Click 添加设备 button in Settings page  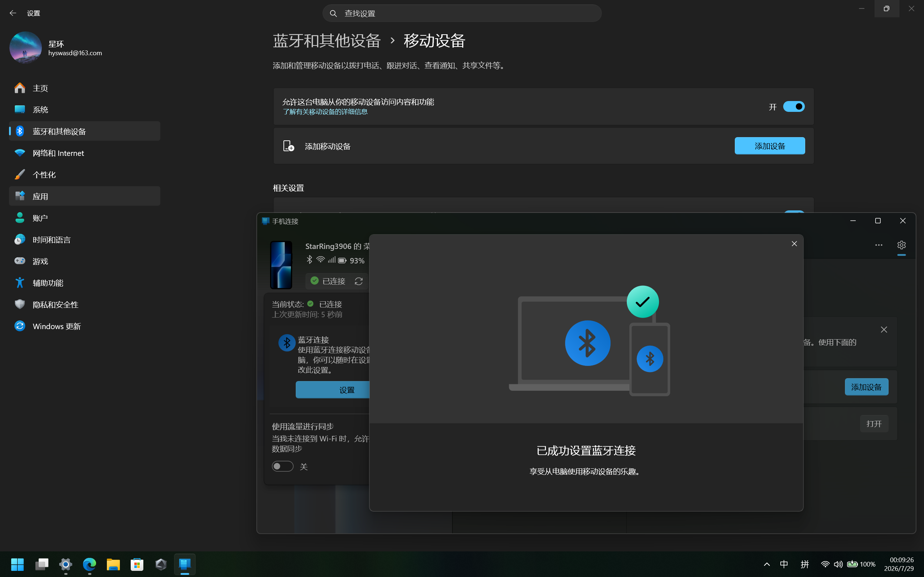pos(769,146)
